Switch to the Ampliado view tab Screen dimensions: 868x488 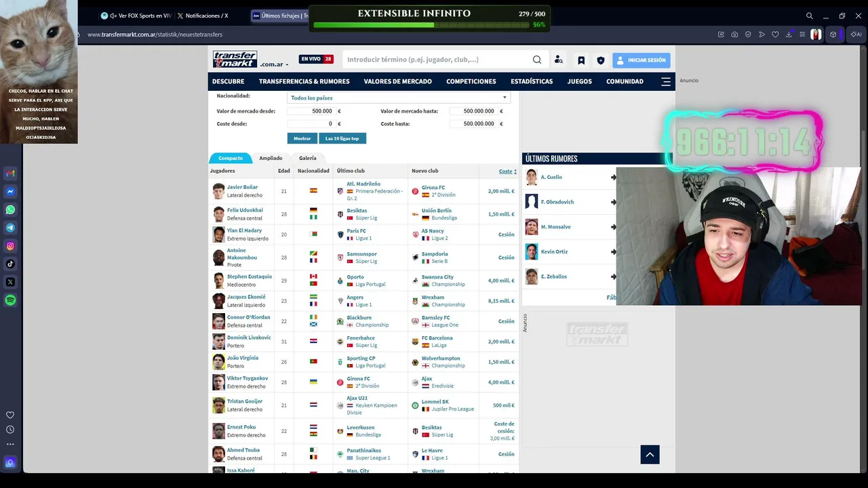[x=271, y=158]
